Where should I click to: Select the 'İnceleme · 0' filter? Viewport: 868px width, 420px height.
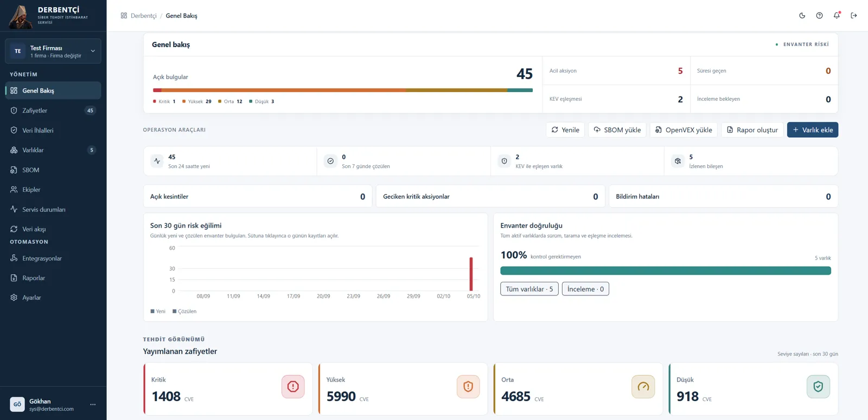[x=585, y=289]
